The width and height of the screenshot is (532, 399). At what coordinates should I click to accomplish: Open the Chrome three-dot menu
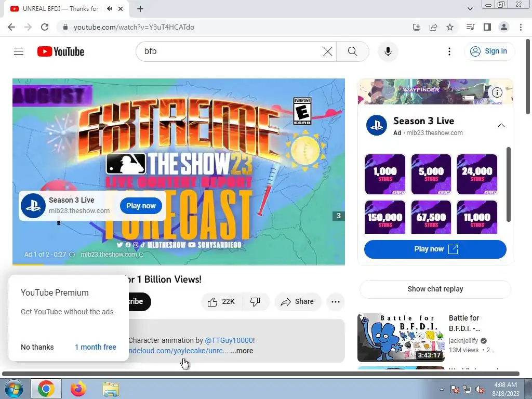[521, 27]
